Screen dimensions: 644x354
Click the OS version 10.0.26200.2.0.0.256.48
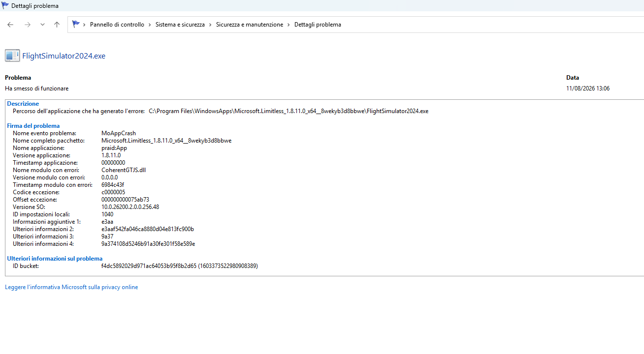pyautogui.click(x=130, y=207)
